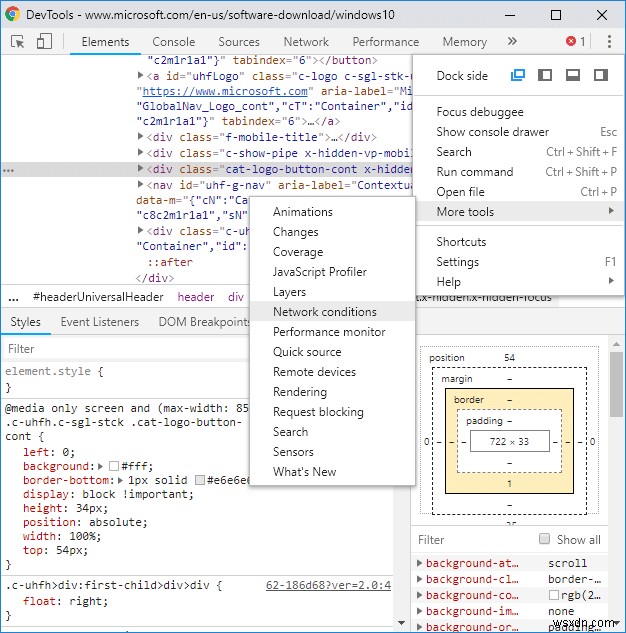
Task: Dock DevTools to the right side
Action: pos(600,76)
